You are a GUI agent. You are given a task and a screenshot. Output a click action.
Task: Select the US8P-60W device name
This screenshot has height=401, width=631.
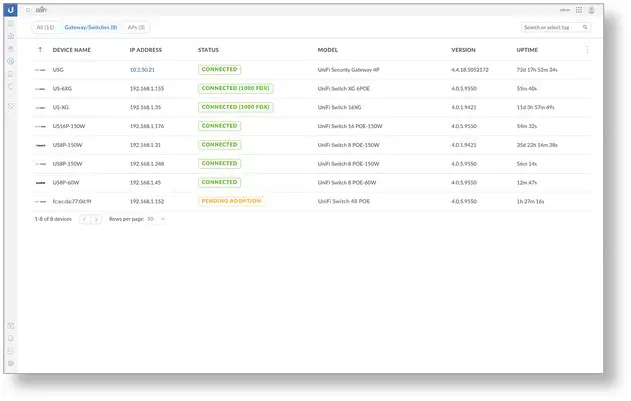pyautogui.click(x=66, y=183)
